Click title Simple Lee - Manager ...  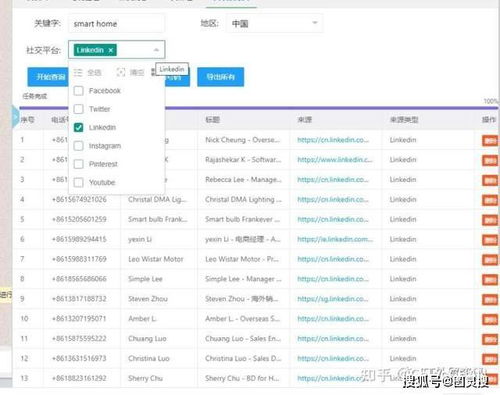coord(243,279)
